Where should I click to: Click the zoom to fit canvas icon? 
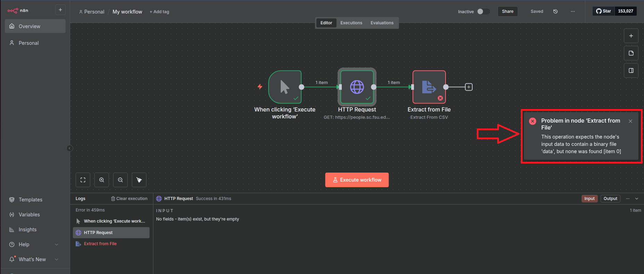(x=83, y=180)
